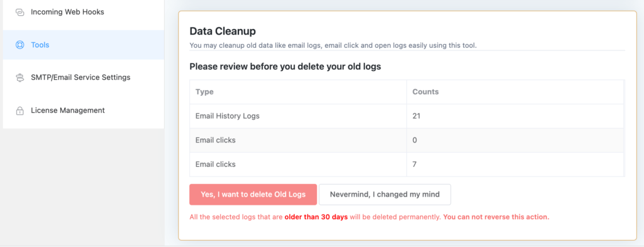The image size is (644, 247).
Task: Confirm deleting Old Logs with red button
Action: tap(253, 194)
